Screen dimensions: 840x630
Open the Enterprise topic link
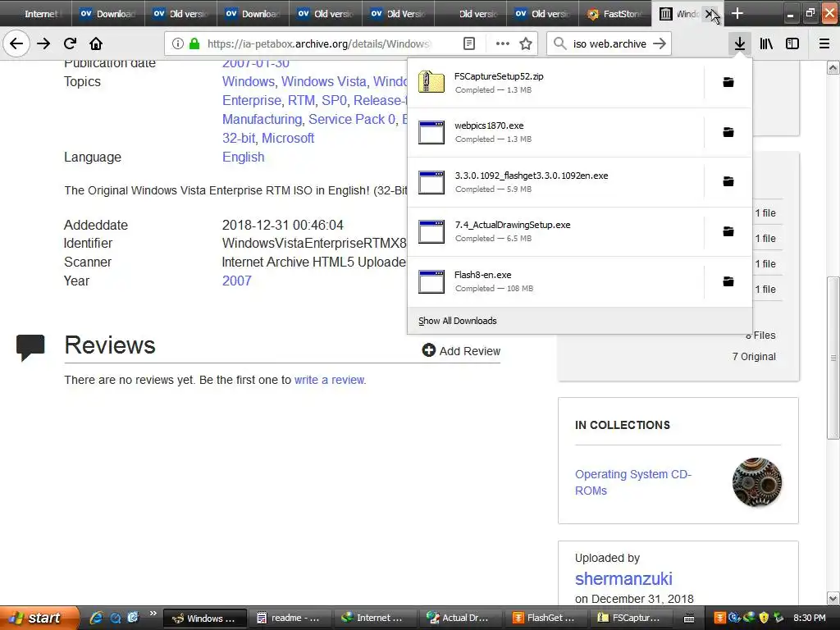point(252,100)
